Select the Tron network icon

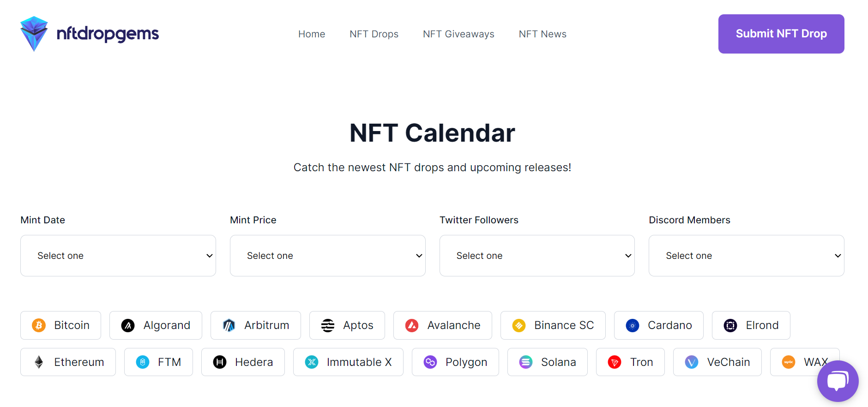(615, 362)
